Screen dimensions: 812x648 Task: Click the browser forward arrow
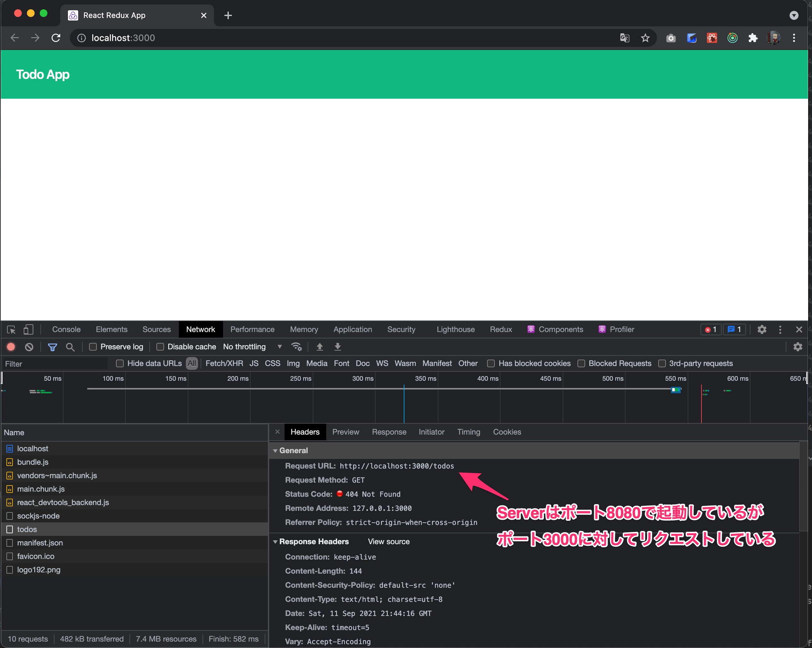(35, 38)
